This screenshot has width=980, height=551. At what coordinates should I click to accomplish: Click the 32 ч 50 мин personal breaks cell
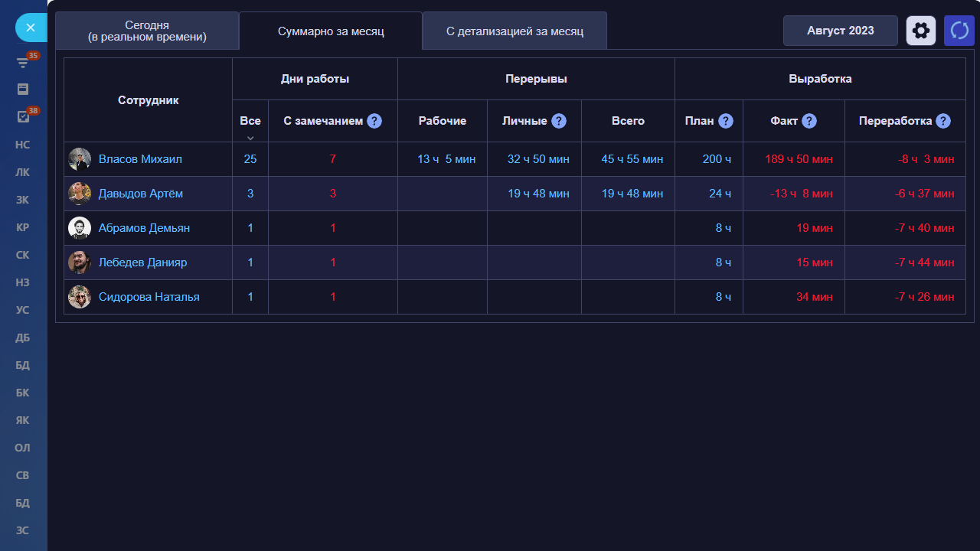(538, 159)
